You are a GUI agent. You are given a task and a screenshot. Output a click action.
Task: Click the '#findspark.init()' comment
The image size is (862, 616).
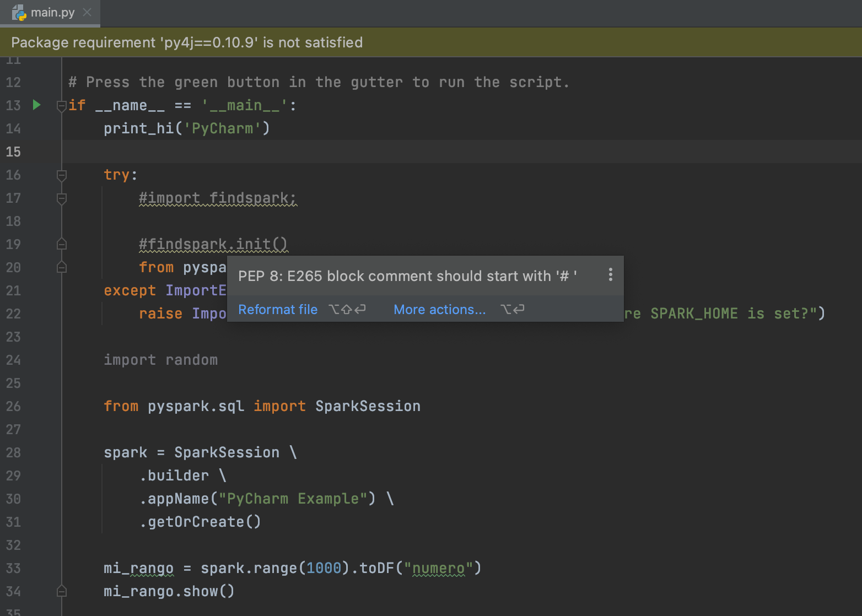pos(213,244)
